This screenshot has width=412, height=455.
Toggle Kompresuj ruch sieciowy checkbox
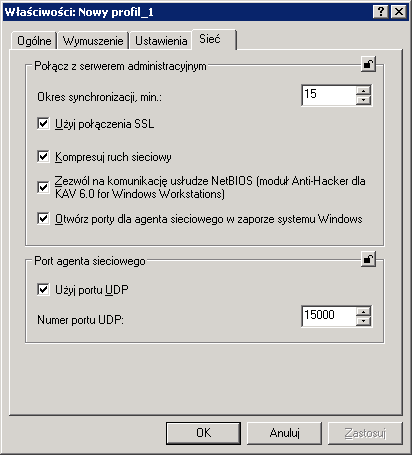(43, 156)
